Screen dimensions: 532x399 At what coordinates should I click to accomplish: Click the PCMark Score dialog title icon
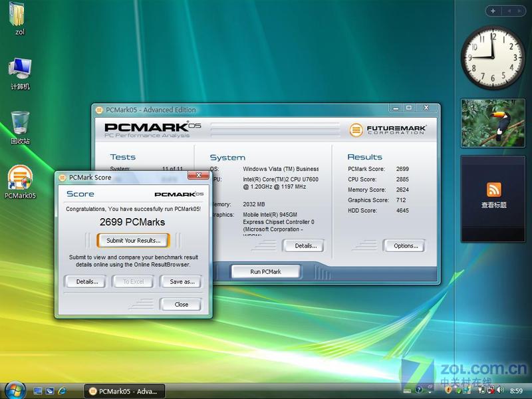click(x=62, y=178)
